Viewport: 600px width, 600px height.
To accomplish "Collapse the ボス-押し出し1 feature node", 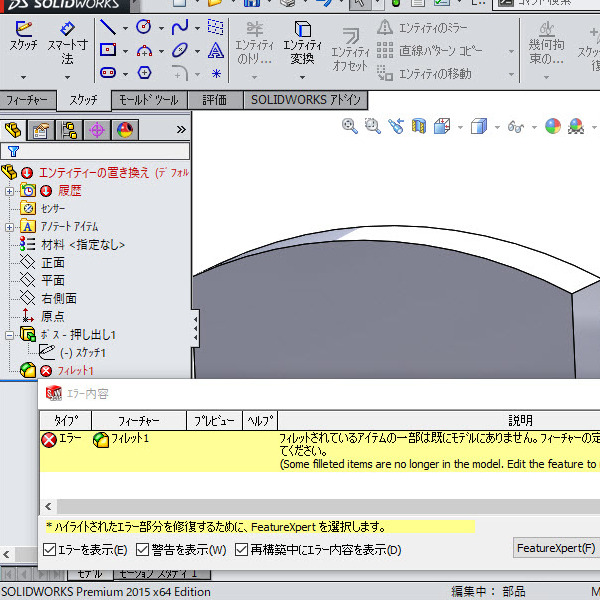I will point(9,336).
